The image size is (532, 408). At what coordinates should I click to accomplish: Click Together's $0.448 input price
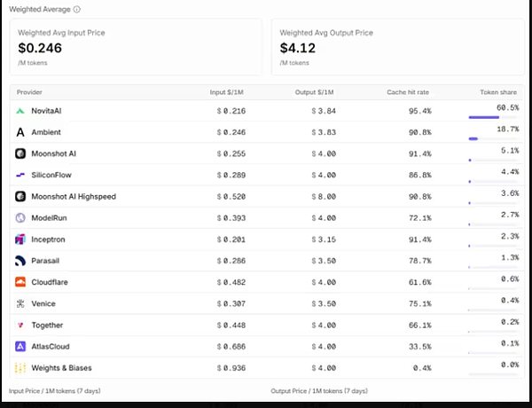(x=231, y=325)
